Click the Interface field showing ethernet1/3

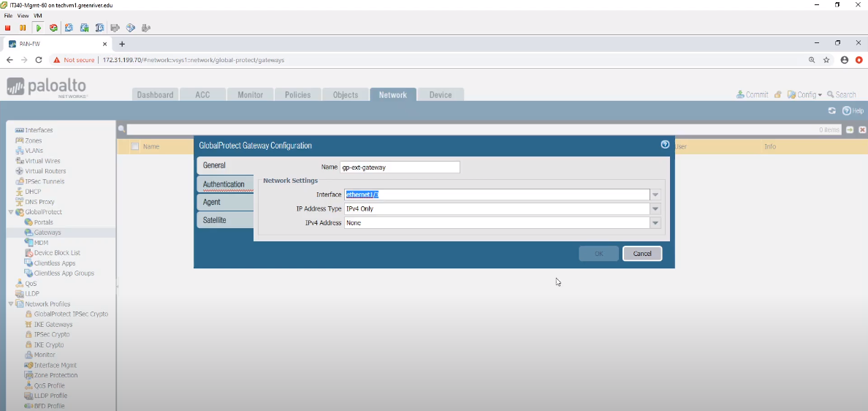coord(497,195)
